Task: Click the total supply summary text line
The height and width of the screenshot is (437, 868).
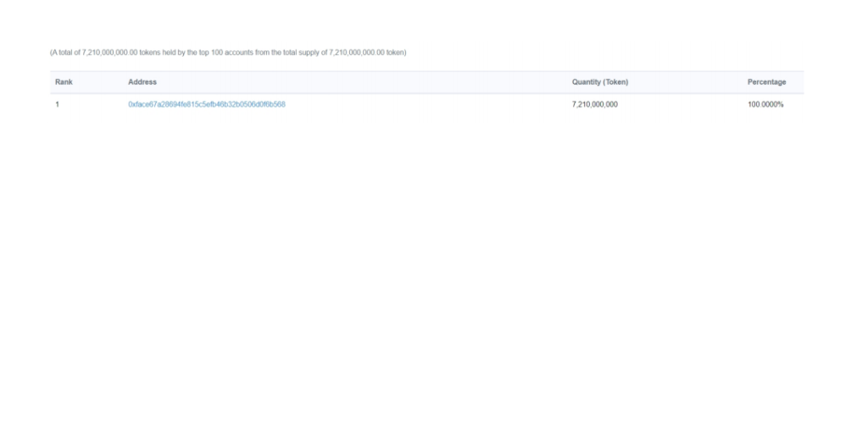Action: pos(228,53)
